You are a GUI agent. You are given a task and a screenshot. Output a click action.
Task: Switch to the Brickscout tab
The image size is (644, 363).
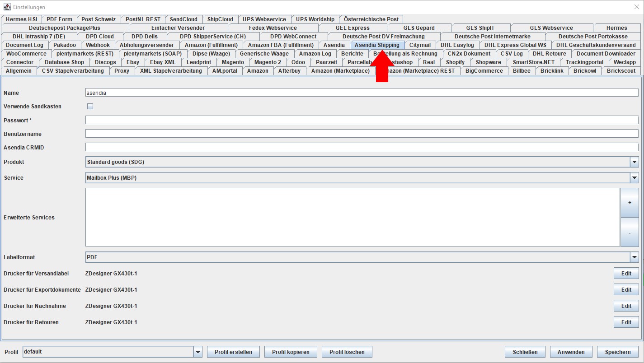point(620,71)
